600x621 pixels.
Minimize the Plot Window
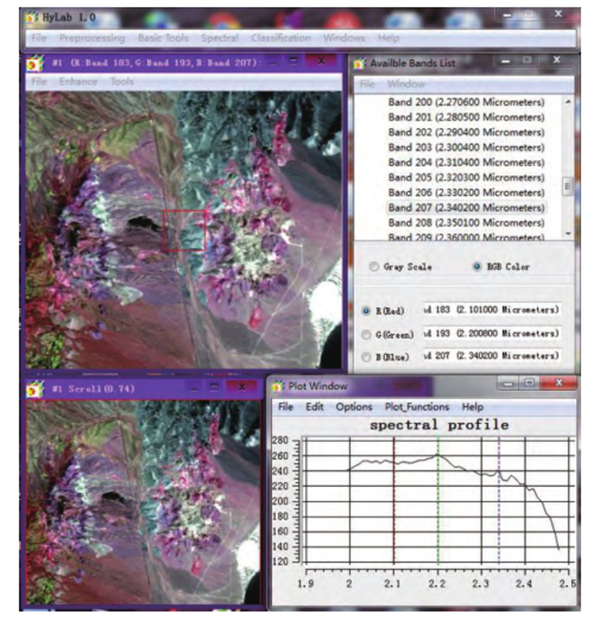508,383
